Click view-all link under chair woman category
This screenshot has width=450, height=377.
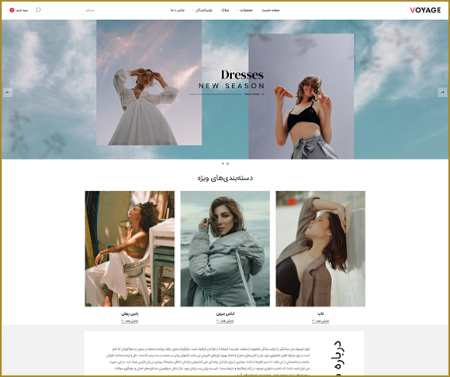(130, 321)
